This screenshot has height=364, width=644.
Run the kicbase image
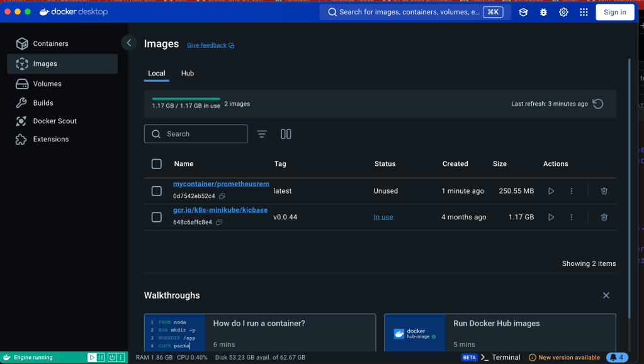551,217
